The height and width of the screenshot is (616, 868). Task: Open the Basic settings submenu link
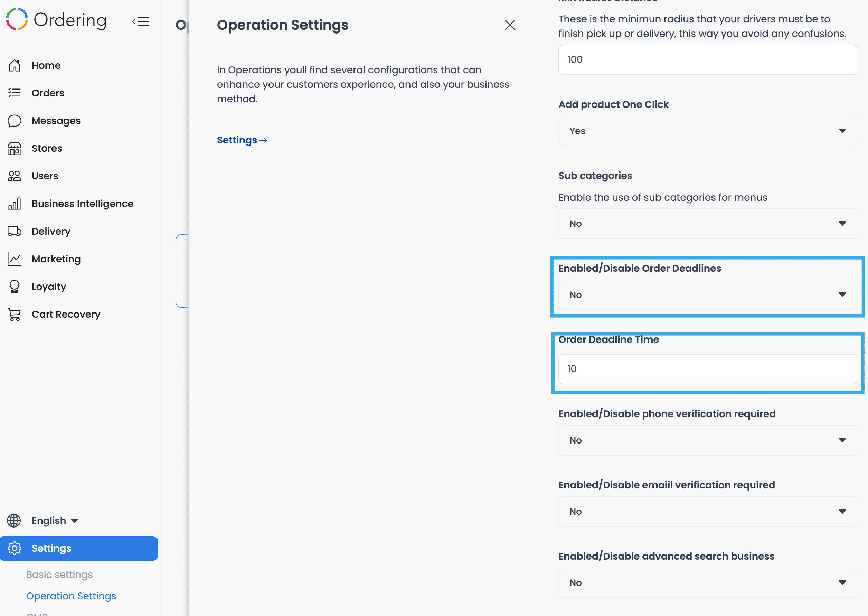pyautogui.click(x=59, y=575)
